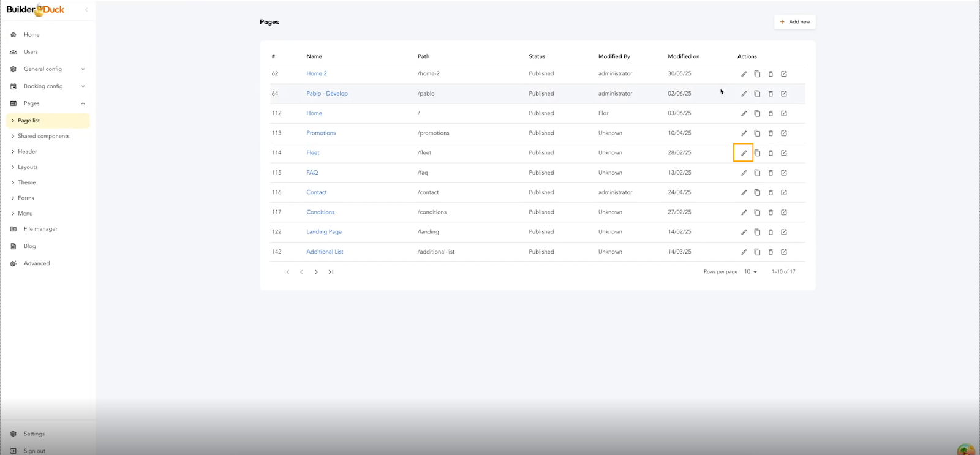
Task: Jump to the last page of results
Action: 331,272
